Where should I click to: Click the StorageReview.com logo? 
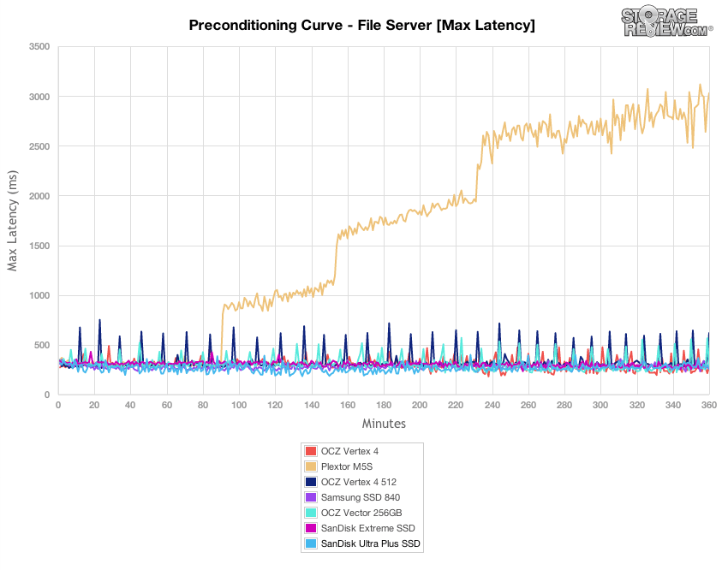666,22
